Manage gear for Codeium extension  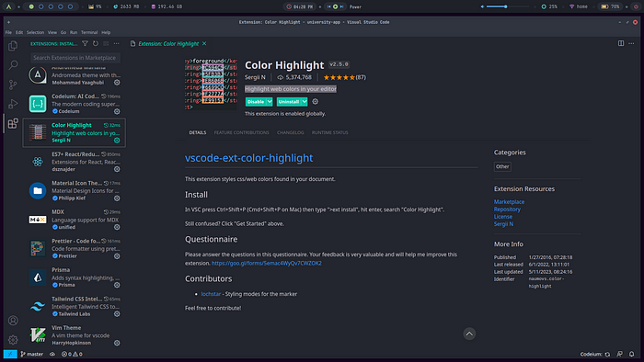(x=117, y=111)
